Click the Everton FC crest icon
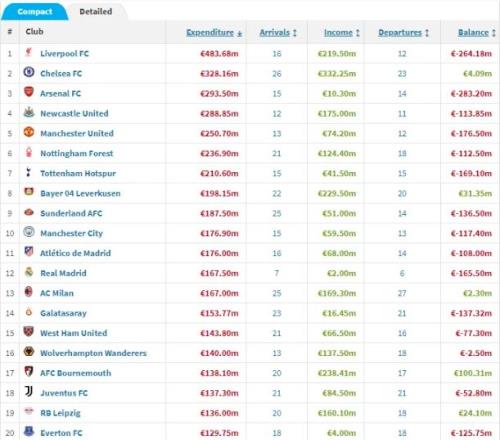This screenshot has width=500, height=440. point(29,432)
